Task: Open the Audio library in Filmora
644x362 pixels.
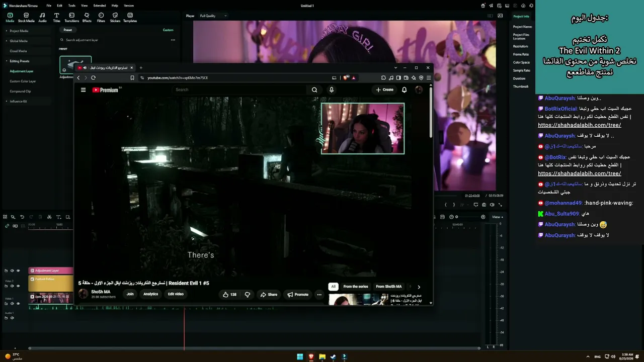Action: pyautogui.click(x=42, y=18)
